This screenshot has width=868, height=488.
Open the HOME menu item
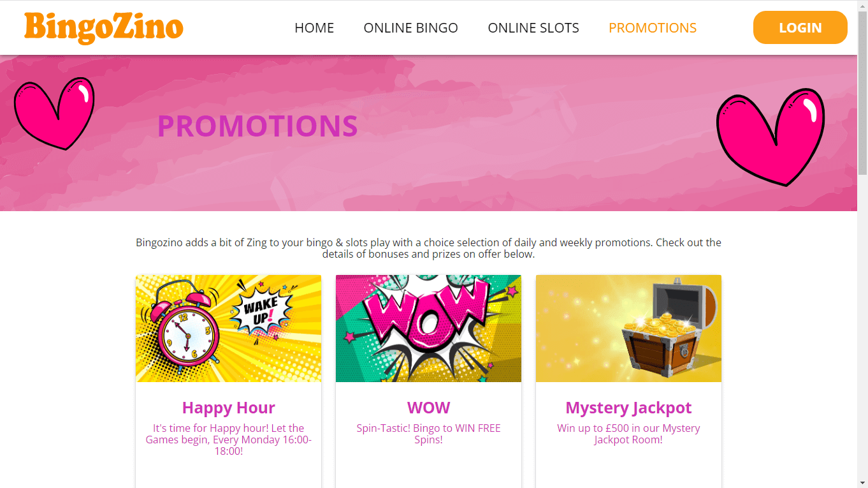pyautogui.click(x=314, y=28)
